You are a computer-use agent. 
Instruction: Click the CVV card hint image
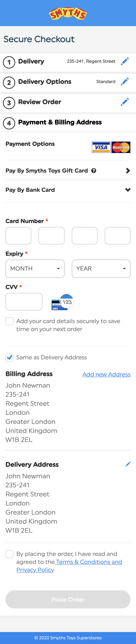pyautogui.click(x=62, y=302)
